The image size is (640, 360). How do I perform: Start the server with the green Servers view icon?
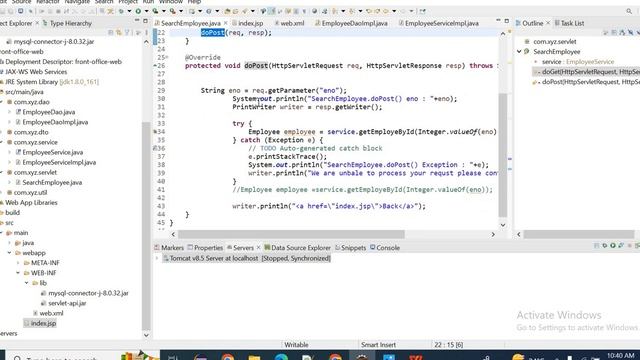click(x=613, y=246)
